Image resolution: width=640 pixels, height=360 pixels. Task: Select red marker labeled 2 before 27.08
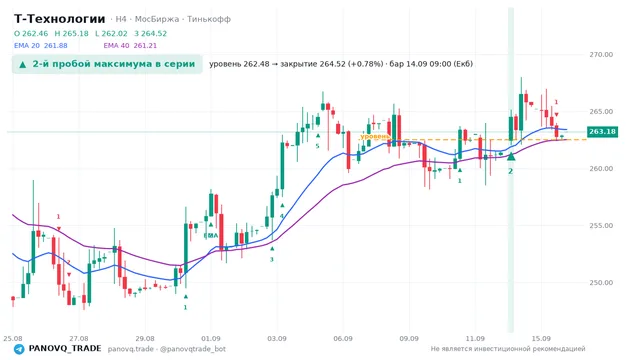[69, 262]
